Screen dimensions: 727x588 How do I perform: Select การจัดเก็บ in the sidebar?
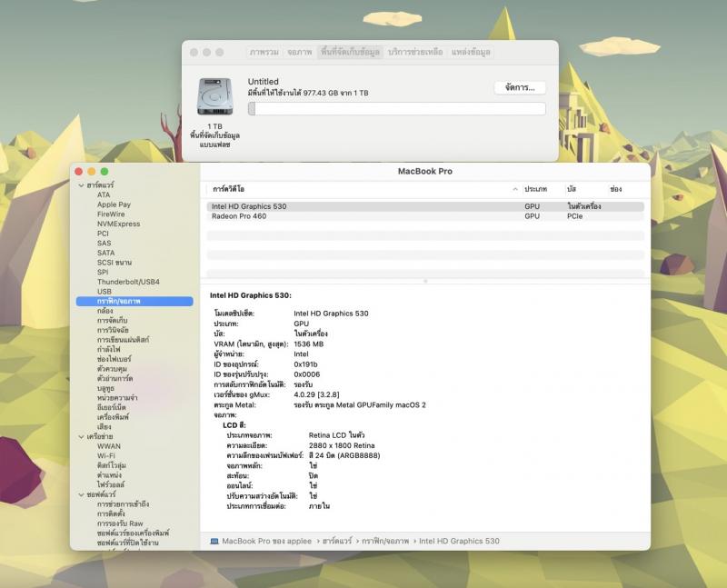[x=112, y=321]
